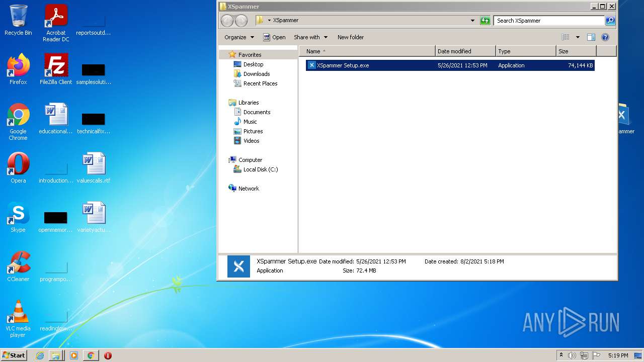Open the change view dropdown arrow
Viewport: 644px width, 362px height.
[578, 37]
